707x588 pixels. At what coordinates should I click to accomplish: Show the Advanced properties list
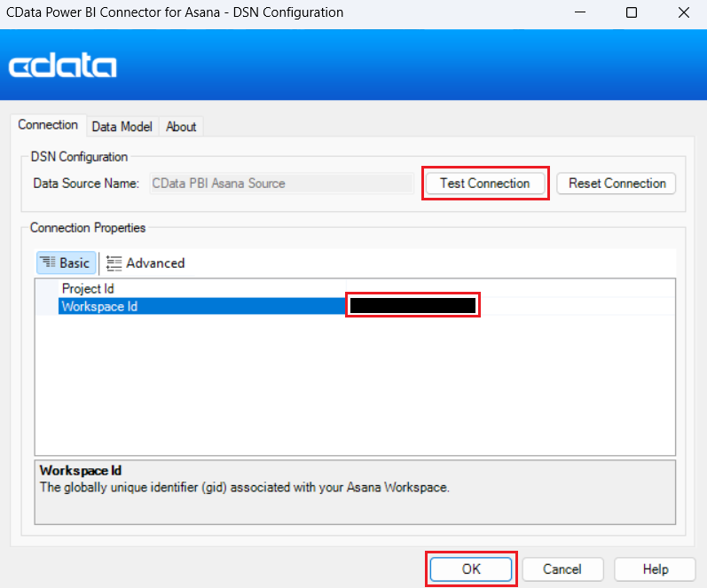[x=145, y=263]
